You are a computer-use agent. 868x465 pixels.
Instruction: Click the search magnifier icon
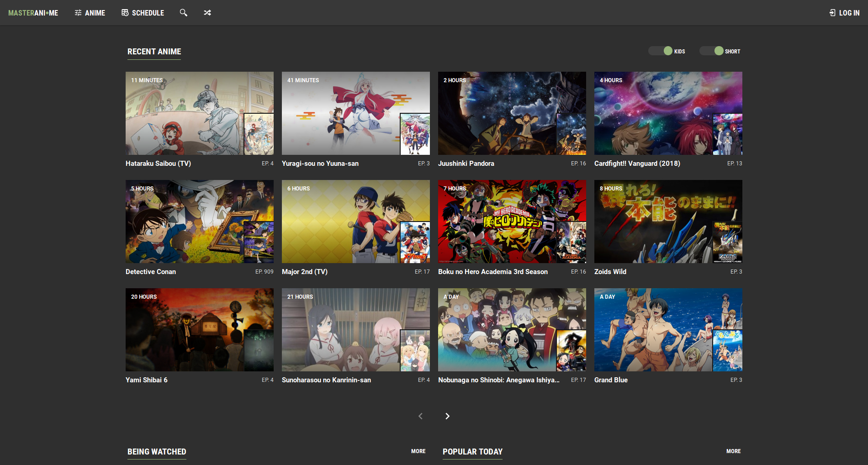click(x=184, y=13)
